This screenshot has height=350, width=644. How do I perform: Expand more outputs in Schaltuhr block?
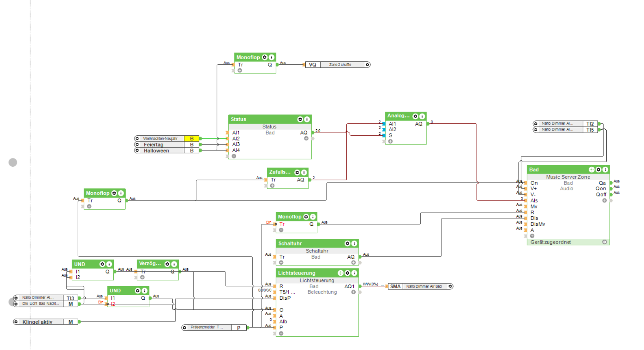coord(353,263)
